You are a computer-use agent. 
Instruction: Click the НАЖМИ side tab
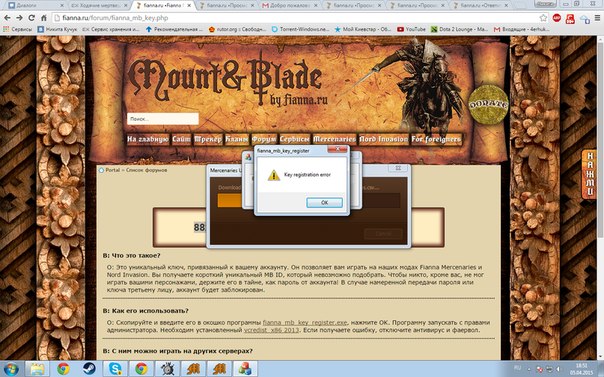pyautogui.click(x=589, y=174)
